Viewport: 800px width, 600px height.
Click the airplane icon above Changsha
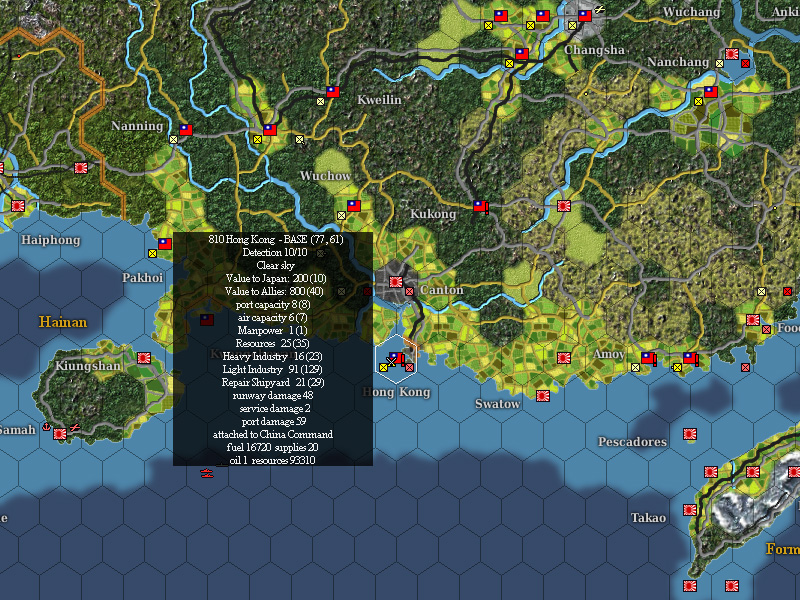599,9
